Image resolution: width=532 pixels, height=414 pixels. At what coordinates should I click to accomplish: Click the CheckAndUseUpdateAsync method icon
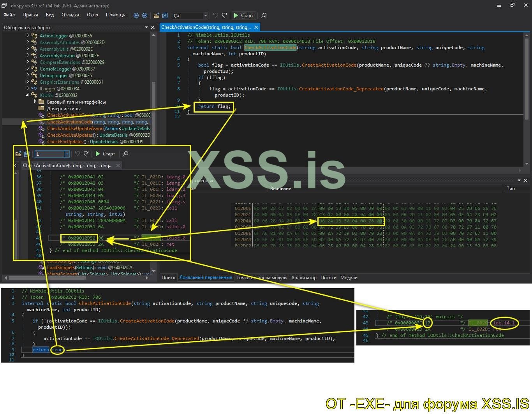click(42, 128)
